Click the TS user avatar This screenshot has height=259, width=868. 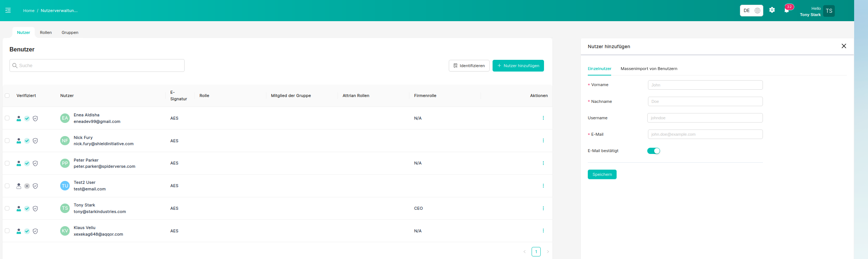(x=829, y=11)
